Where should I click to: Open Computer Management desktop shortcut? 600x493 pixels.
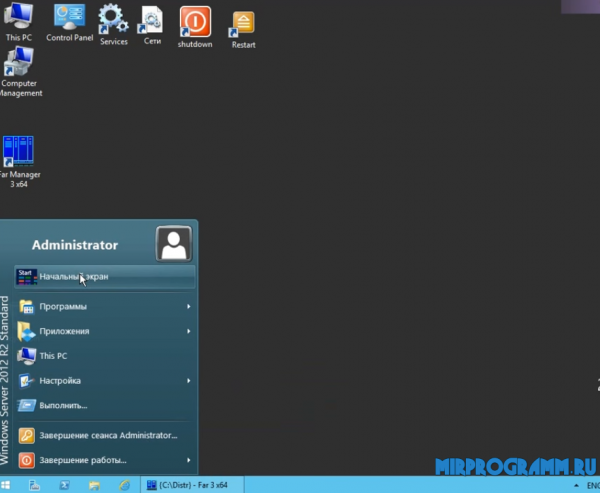coord(19,72)
